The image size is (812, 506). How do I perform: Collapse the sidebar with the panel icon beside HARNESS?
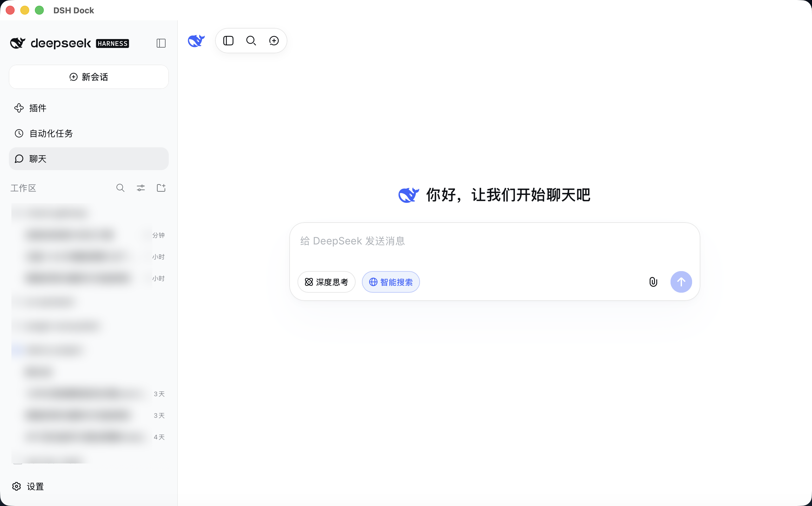click(161, 43)
